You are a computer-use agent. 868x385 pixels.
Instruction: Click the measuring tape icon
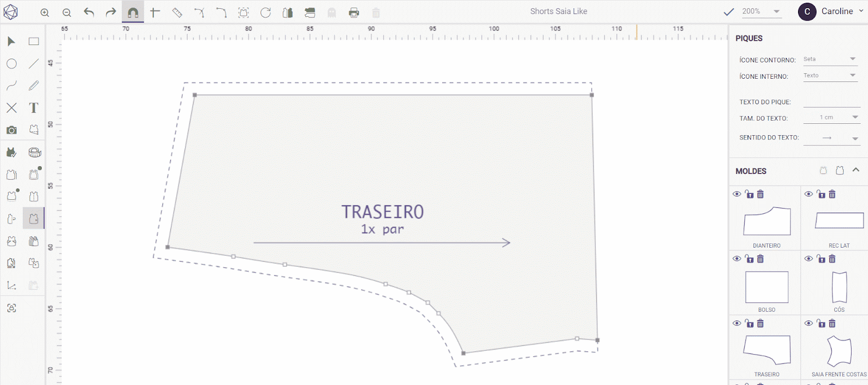[35, 153]
